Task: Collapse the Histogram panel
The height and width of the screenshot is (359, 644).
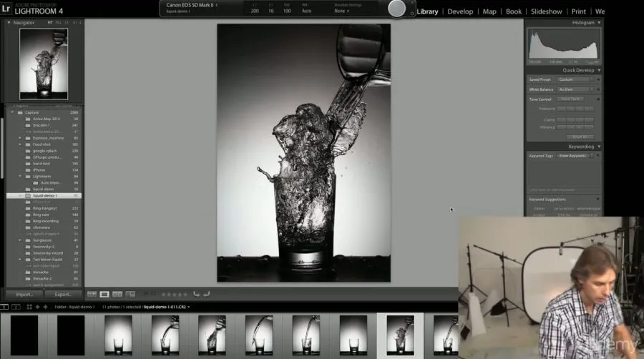Action: tap(599, 23)
